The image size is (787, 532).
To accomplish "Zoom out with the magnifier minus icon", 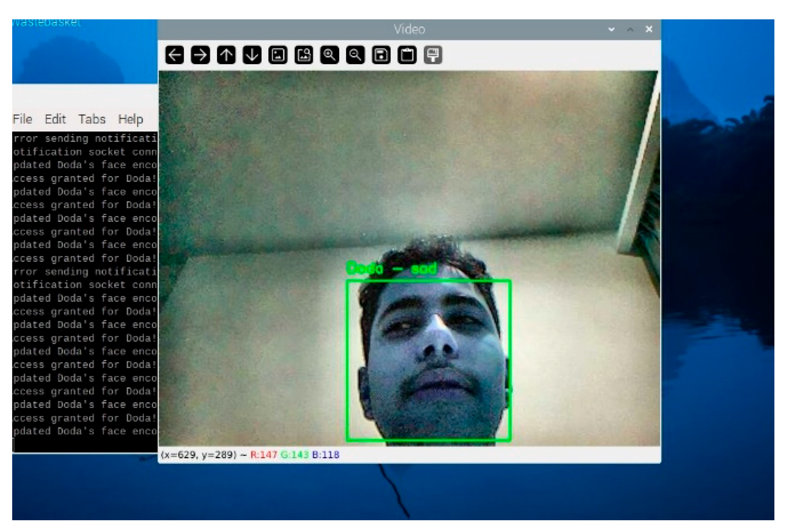I will tap(355, 55).
